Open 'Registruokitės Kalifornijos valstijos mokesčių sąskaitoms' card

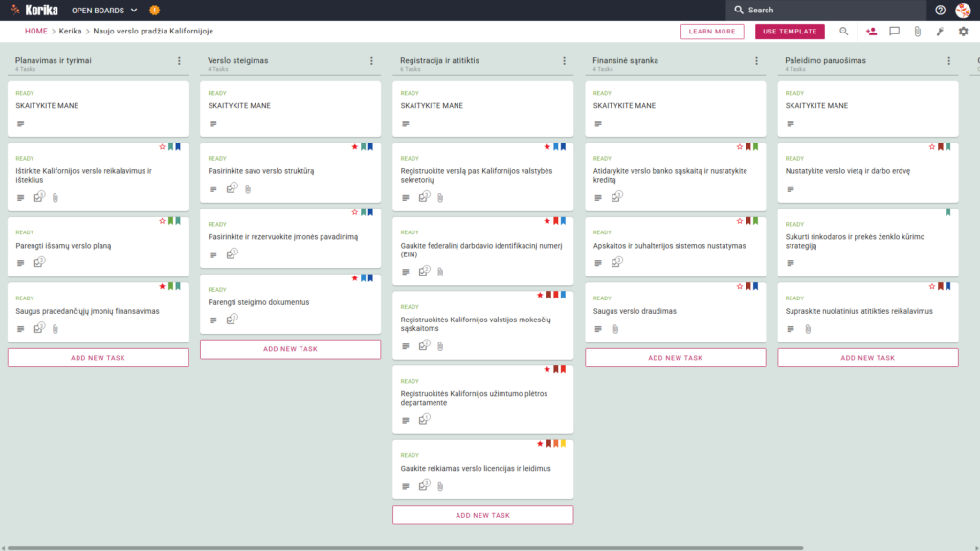tap(483, 325)
